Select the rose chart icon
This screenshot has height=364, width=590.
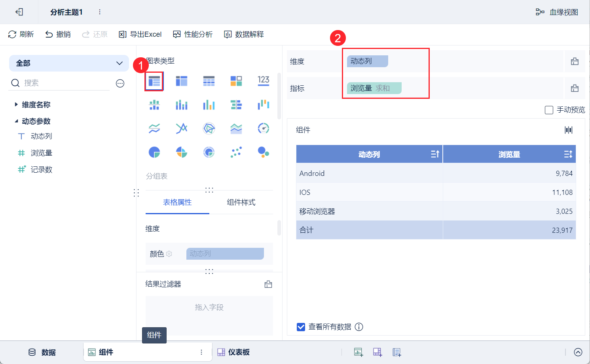[x=182, y=152]
